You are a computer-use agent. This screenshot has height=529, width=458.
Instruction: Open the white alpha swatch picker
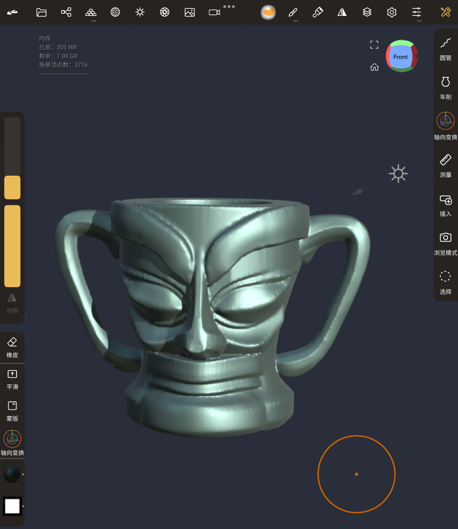(12, 506)
